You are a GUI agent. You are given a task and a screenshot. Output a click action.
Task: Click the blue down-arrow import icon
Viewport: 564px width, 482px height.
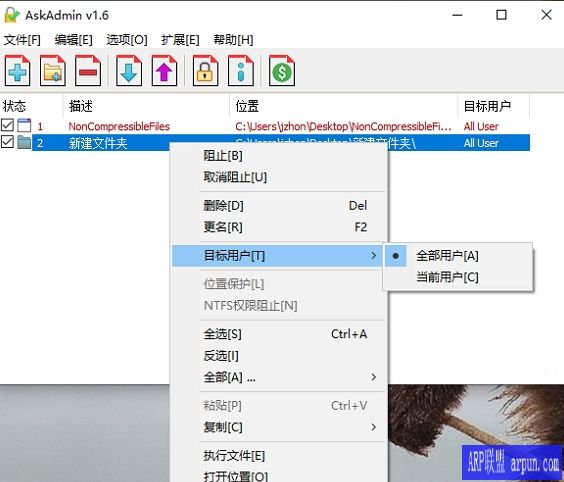(129, 71)
